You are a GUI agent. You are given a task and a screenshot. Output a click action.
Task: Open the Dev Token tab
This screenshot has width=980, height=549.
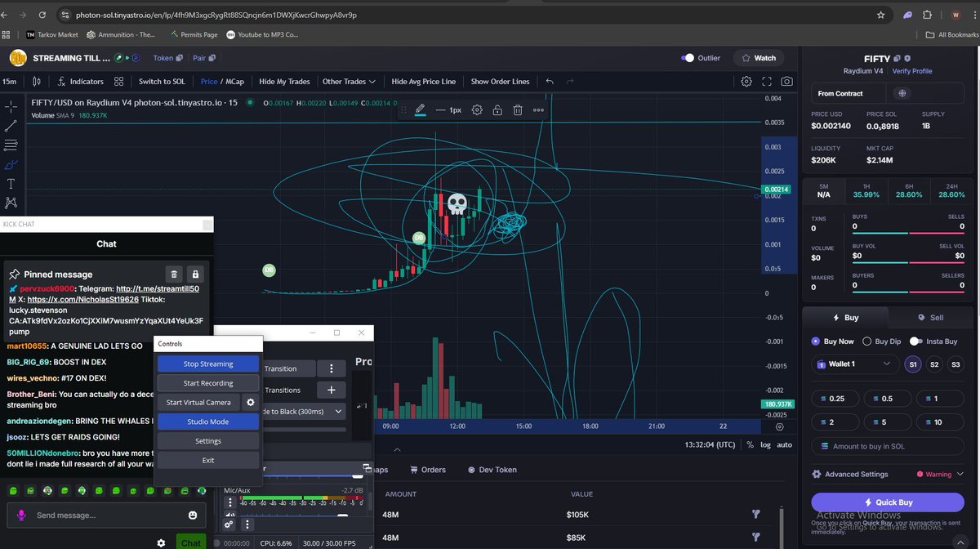(492, 470)
